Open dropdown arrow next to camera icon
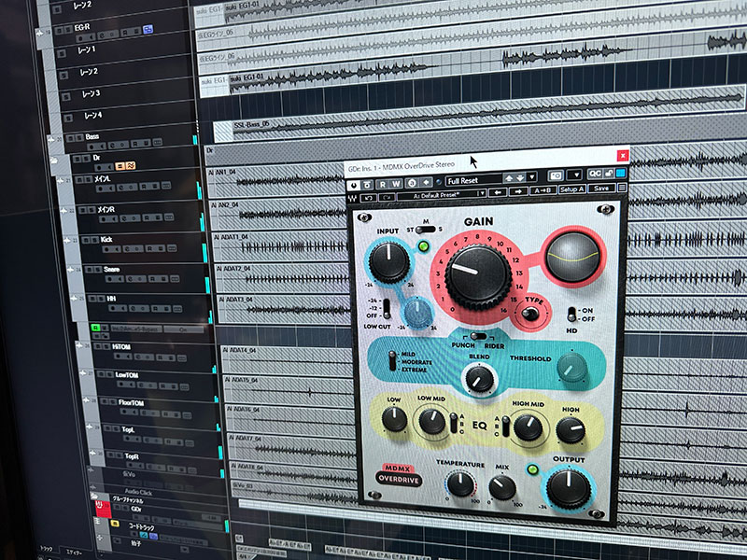The height and width of the screenshot is (560, 747). pyautogui.click(x=575, y=175)
